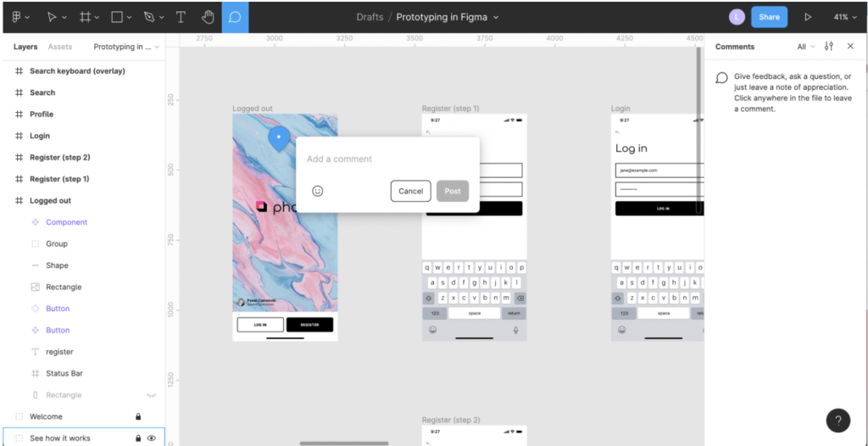Click component icon next to Component layer
The image size is (868, 446).
click(x=36, y=222)
